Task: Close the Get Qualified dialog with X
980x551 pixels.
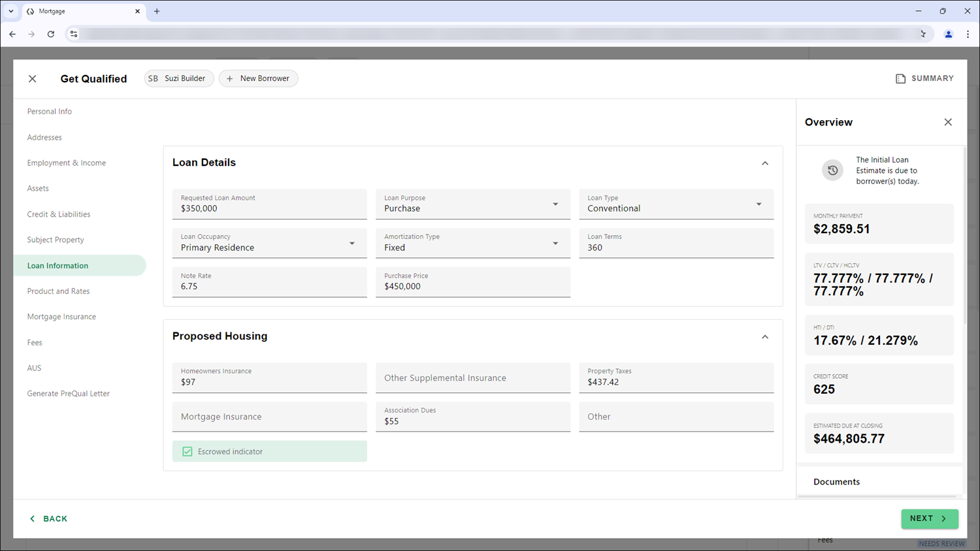Action: tap(33, 78)
